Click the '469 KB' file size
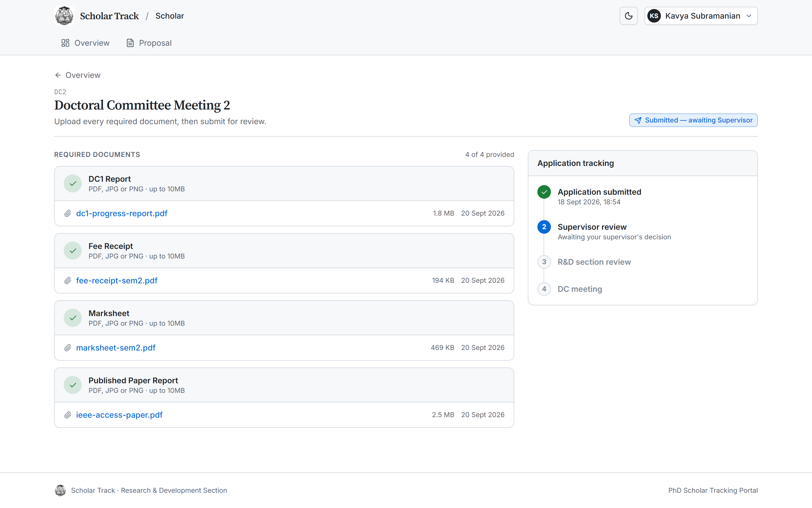Screen dimensions: 812x508 pyautogui.click(x=442, y=348)
